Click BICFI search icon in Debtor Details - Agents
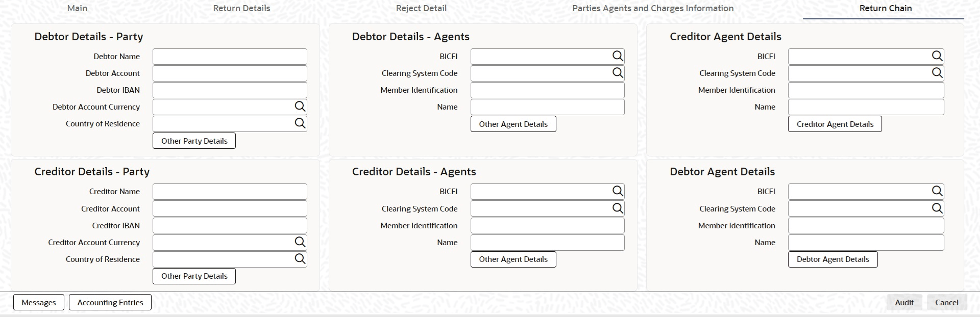 click(618, 56)
